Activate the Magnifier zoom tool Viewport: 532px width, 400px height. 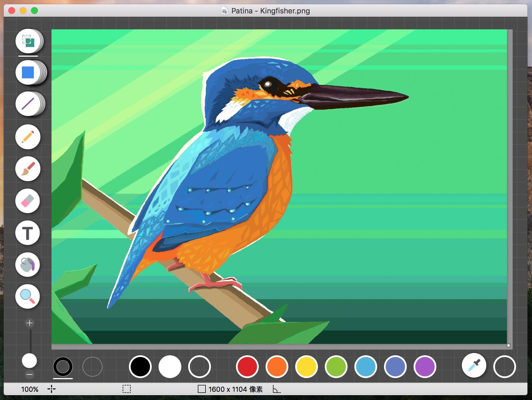28,297
